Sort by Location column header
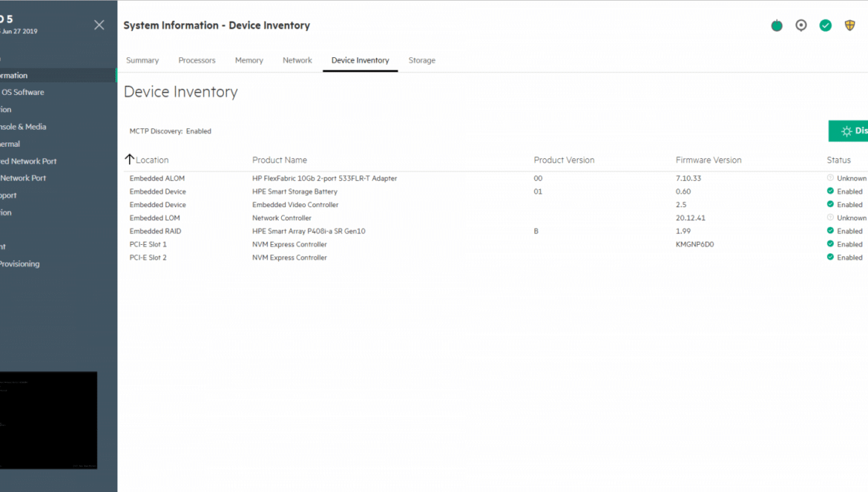 [x=152, y=160]
